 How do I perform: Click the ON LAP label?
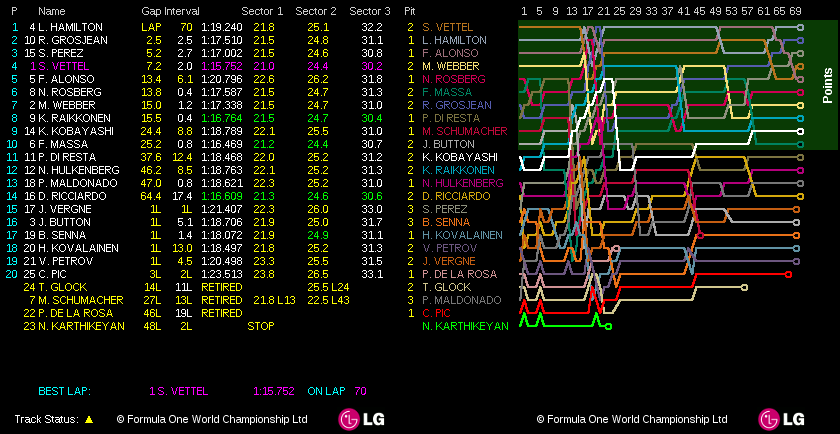coord(326,391)
